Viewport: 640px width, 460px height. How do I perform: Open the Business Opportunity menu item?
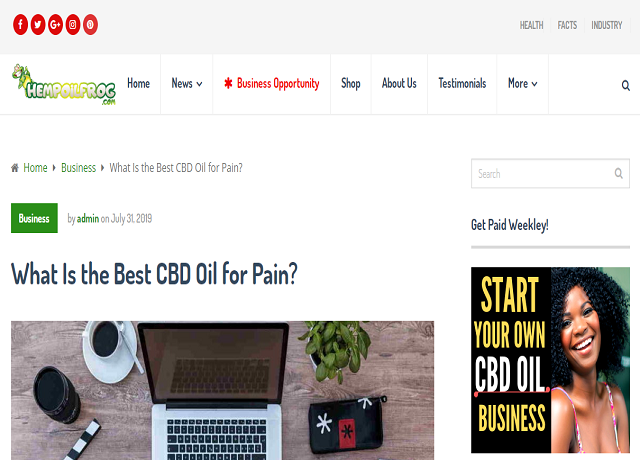(271, 84)
